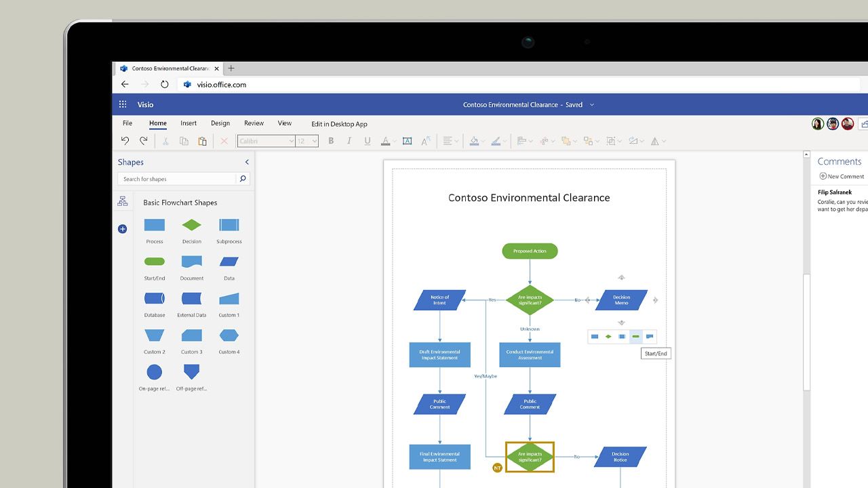Open the File menu
The height and width of the screenshot is (488, 868).
[127, 123]
